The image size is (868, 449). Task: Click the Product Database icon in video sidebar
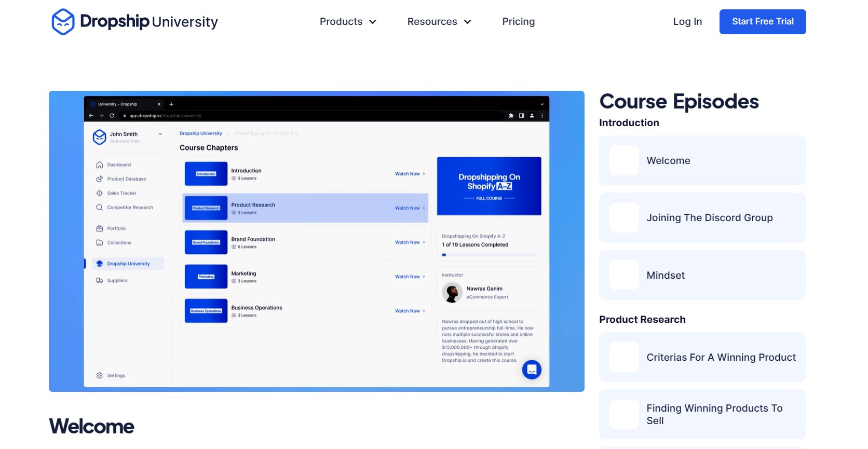(x=99, y=179)
